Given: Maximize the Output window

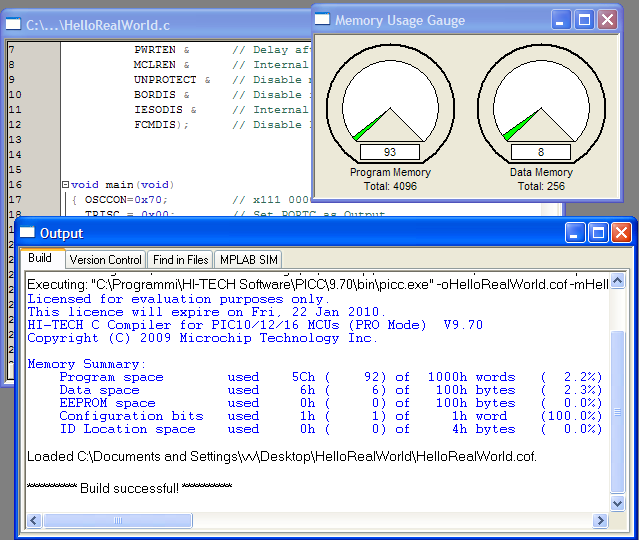Looking at the screenshot, I should coord(598,233).
